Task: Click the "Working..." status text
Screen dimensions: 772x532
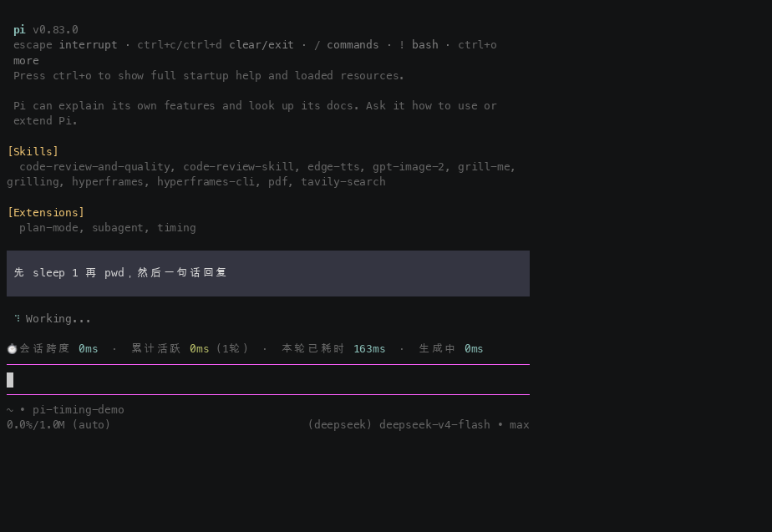Action: (x=58, y=319)
